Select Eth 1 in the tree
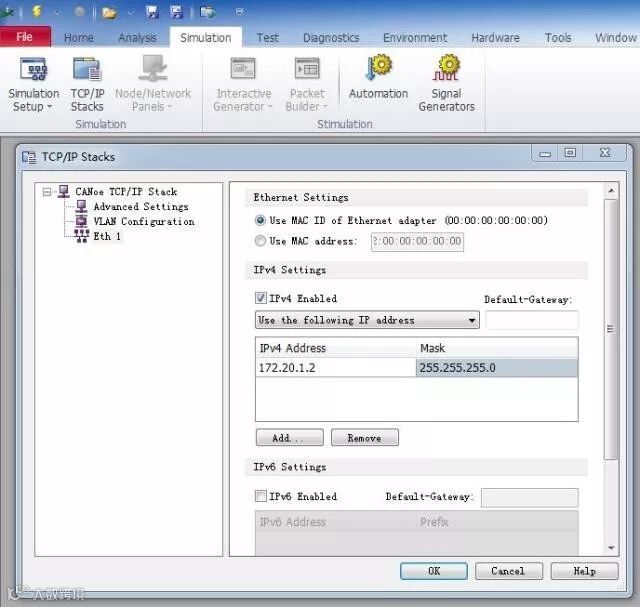 107,236
